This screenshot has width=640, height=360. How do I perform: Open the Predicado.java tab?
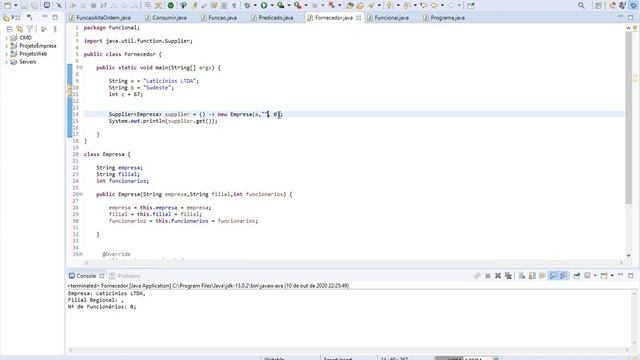coord(272,18)
